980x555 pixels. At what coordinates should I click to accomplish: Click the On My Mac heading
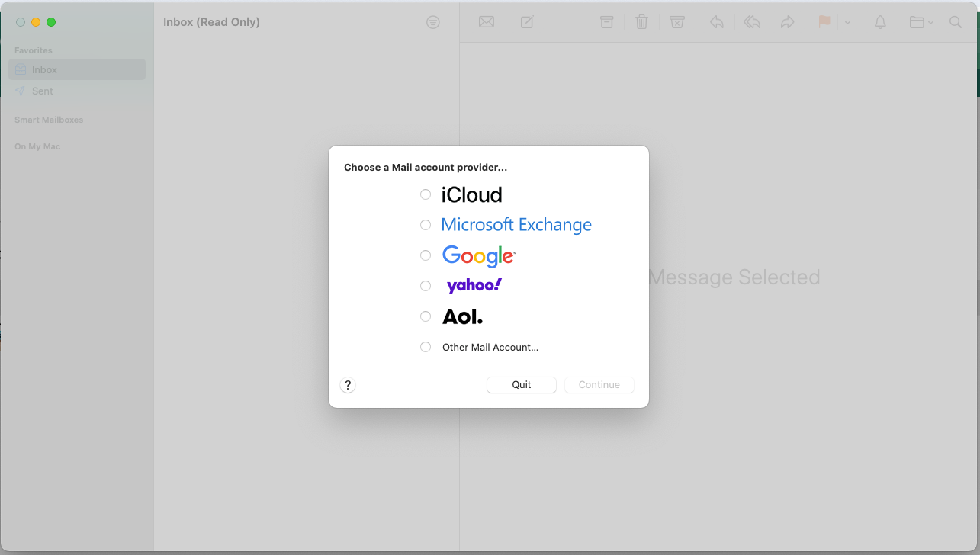37,146
